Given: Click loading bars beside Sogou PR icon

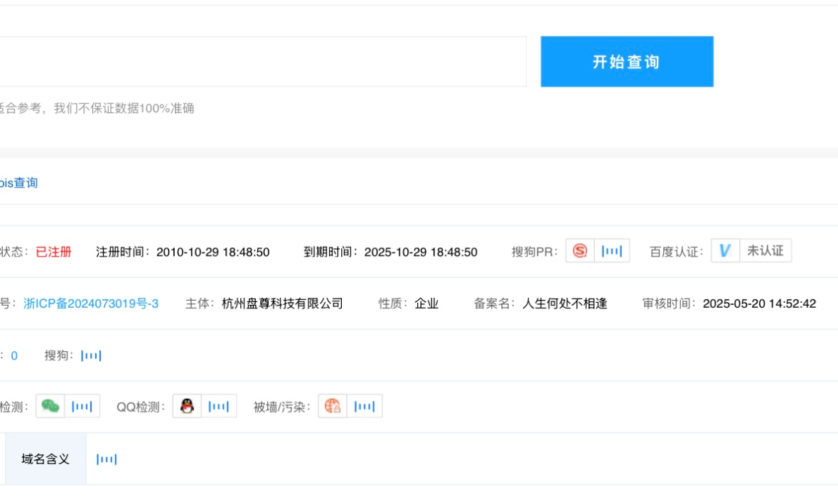Looking at the screenshot, I should (x=611, y=251).
